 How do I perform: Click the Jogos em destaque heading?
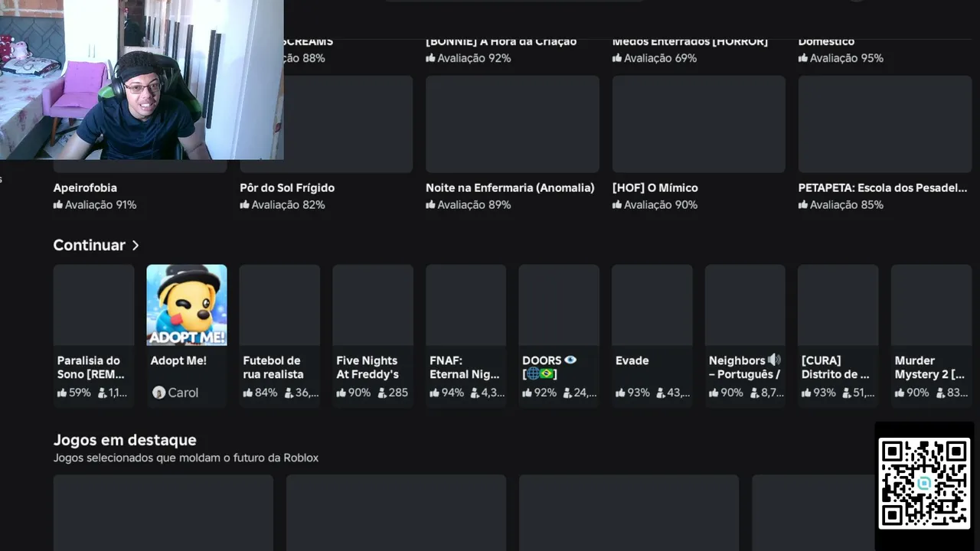[x=125, y=440]
